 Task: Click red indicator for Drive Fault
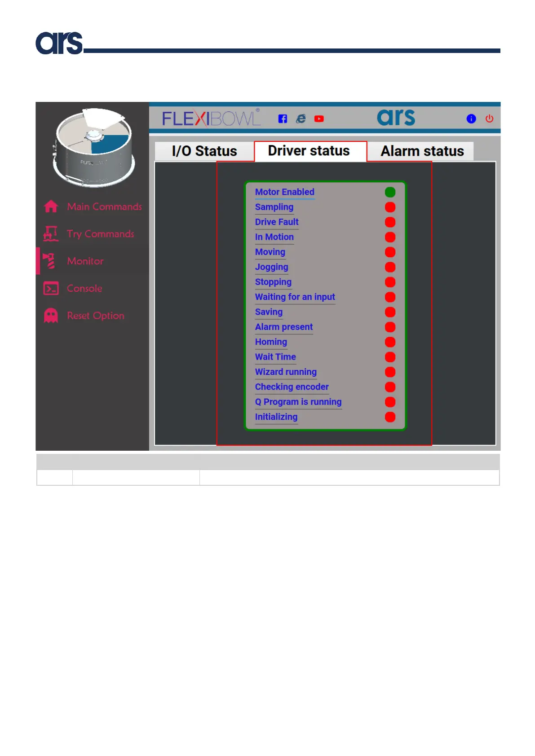click(x=390, y=222)
